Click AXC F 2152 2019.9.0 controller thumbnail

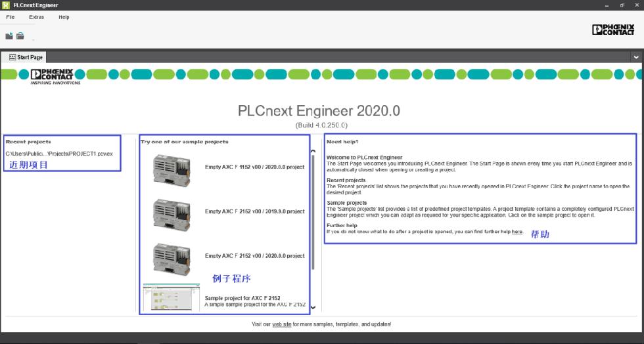tap(172, 215)
